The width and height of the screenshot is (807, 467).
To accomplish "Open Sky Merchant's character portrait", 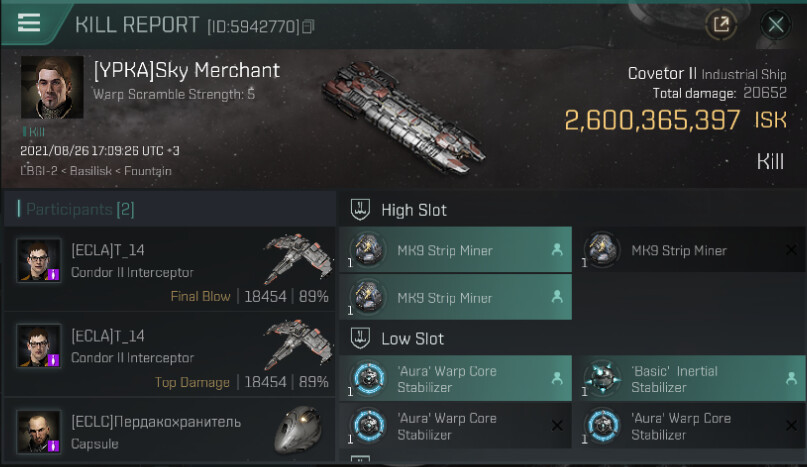I will coord(52,87).
